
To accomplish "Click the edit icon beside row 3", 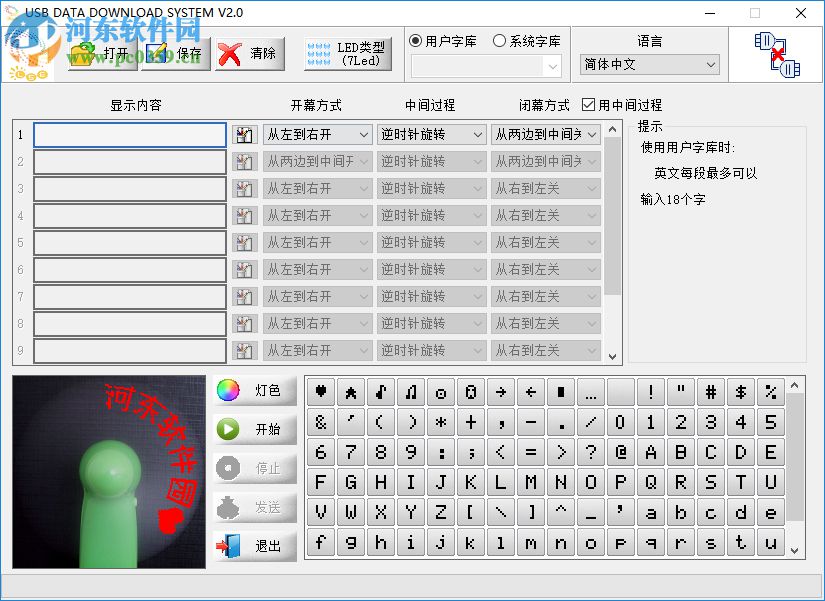I will click(246, 188).
